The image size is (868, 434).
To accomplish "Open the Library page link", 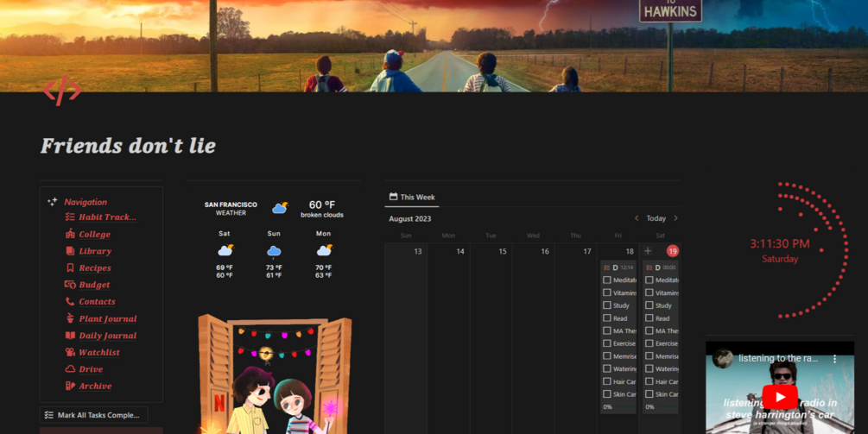I will tap(95, 251).
